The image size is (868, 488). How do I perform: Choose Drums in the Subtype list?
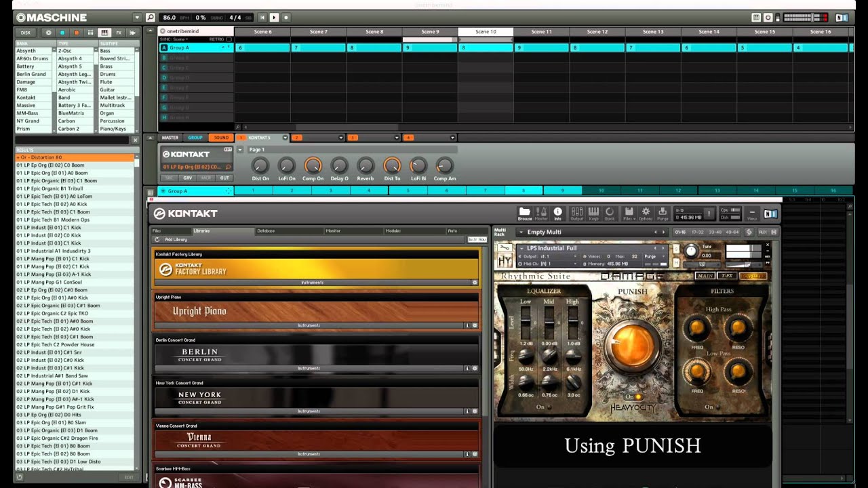[117, 74]
